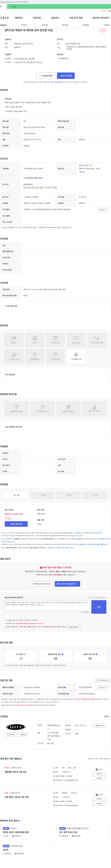This screenshot has width=111, height=868.
Task: Click 고용24 입사지원 under 접수 마감일
Action: 16,524
